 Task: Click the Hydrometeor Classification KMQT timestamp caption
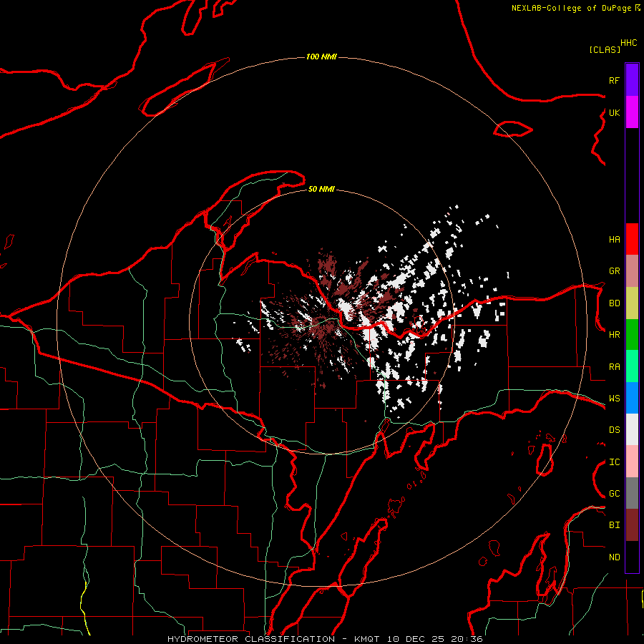pos(325,639)
